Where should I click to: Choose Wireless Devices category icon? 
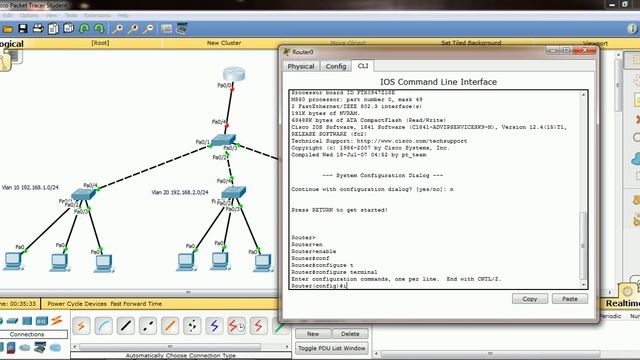[x=41, y=321]
